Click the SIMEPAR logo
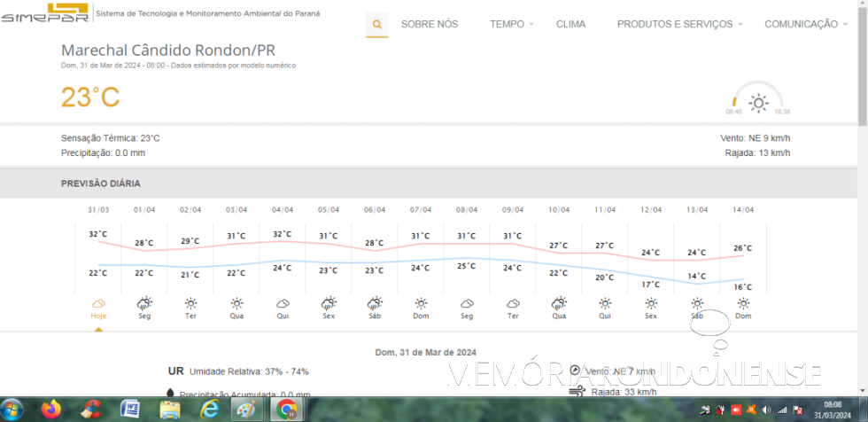Viewport: 868px width, 422px height. [44, 15]
